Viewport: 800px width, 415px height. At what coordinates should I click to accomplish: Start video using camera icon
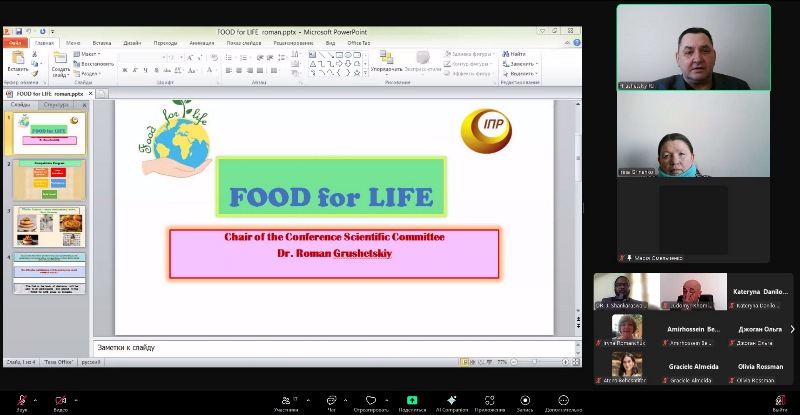60,399
